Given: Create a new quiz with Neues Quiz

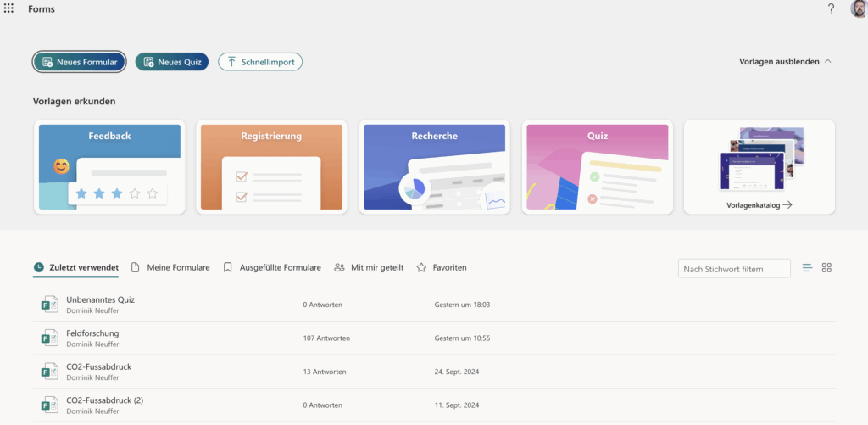Looking at the screenshot, I should [171, 62].
